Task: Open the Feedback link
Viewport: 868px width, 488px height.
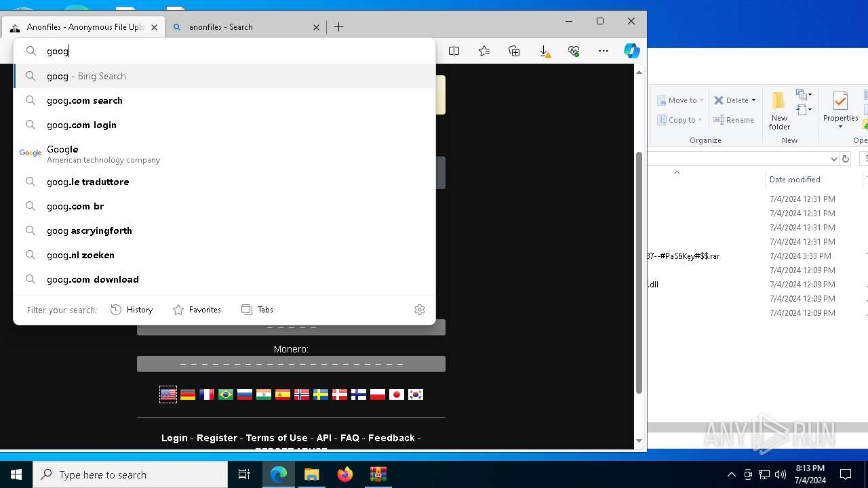Action: click(391, 438)
